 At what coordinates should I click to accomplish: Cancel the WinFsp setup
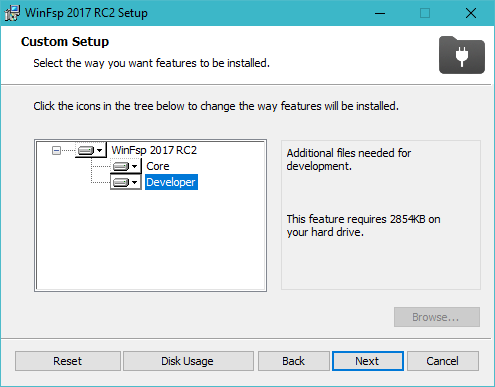443,361
